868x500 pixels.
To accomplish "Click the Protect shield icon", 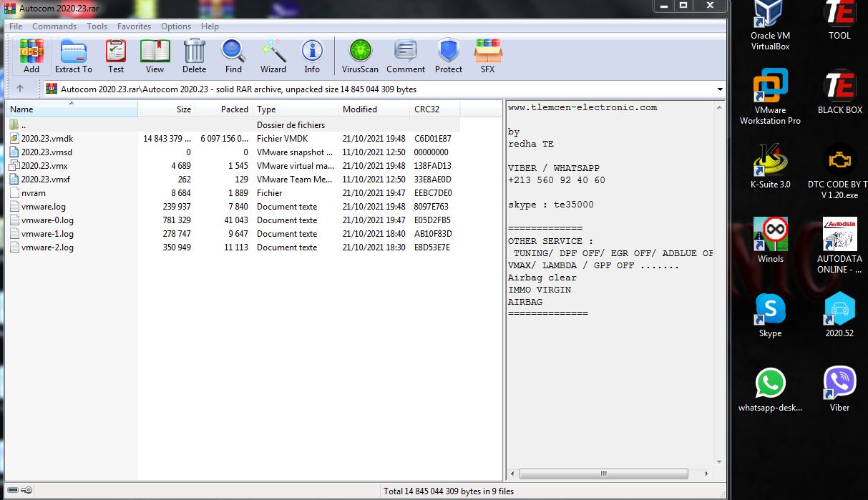I will pyautogui.click(x=449, y=56).
